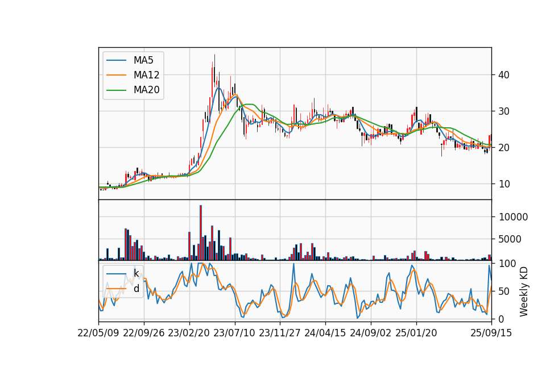This screenshot has width=546, height=392.
Task: Click the tallest volume bar above 10000
Action: (201, 233)
